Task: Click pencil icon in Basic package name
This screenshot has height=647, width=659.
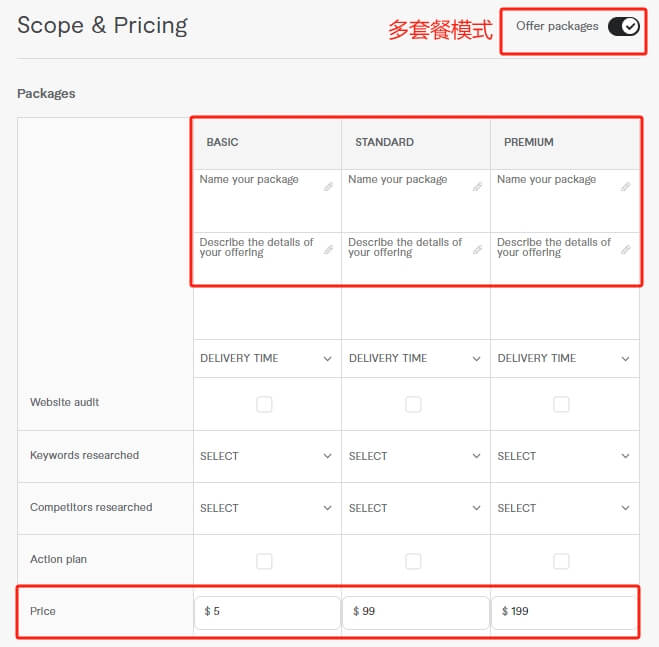Action: point(328,186)
